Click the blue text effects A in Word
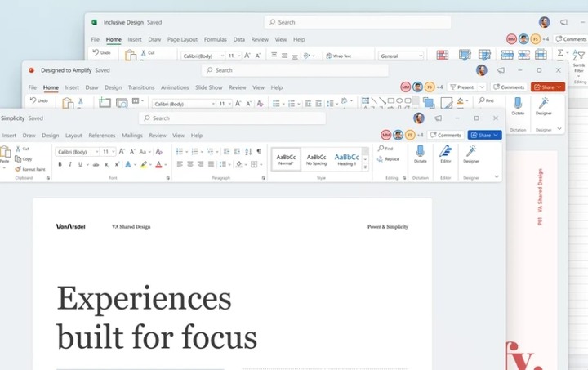The image size is (588, 370). tap(128, 164)
